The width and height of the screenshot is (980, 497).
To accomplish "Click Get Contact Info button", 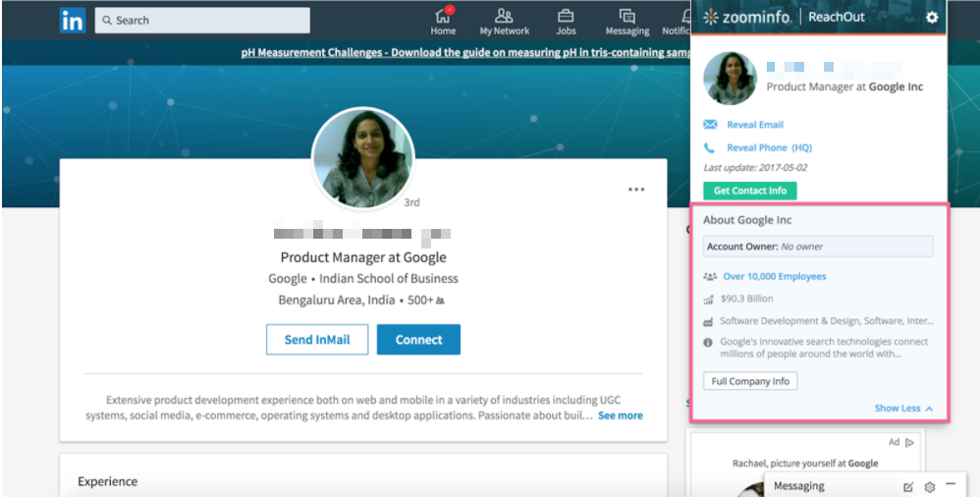I will click(750, 191).
